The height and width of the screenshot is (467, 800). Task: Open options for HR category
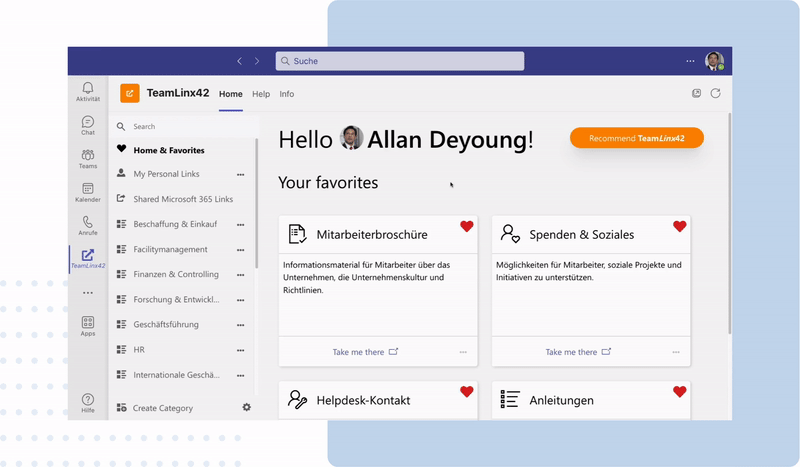(x=240, y=351)
